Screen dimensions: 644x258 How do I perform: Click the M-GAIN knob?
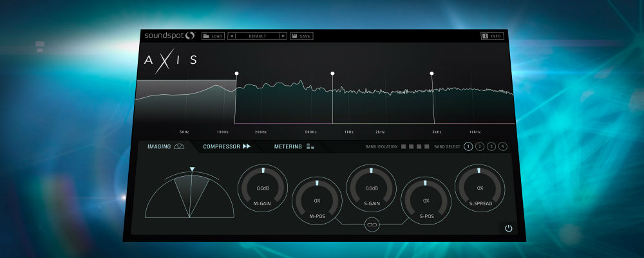263,188
